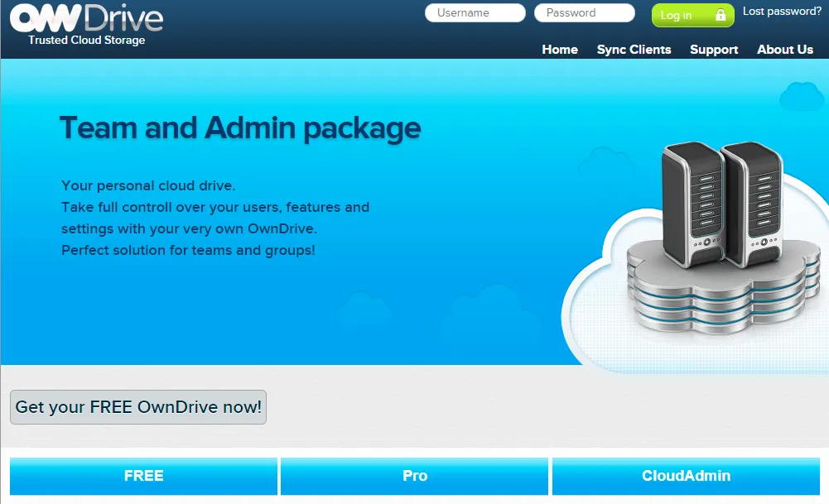829x504 pixels.
Task: Open the Lost password? link
Action: 782,12
